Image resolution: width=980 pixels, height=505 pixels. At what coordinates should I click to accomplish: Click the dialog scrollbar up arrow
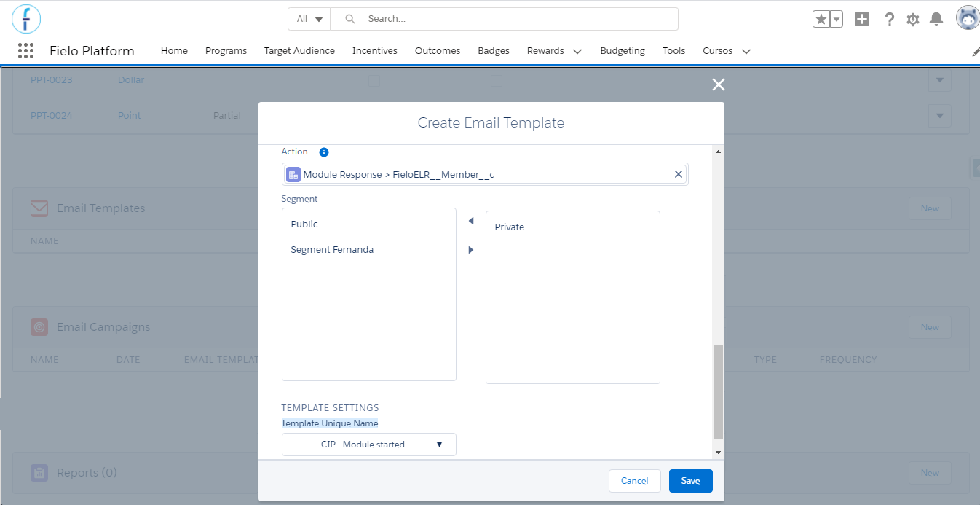click(719, 152)
